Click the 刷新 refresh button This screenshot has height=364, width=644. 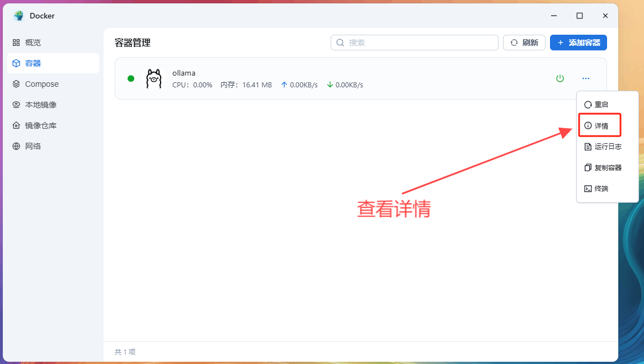[524, 43]
